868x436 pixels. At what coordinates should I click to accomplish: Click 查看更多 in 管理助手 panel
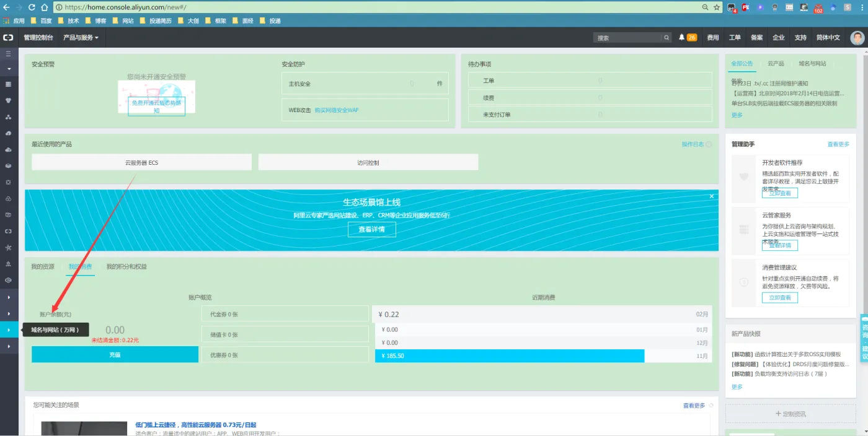tap(838, 144)
